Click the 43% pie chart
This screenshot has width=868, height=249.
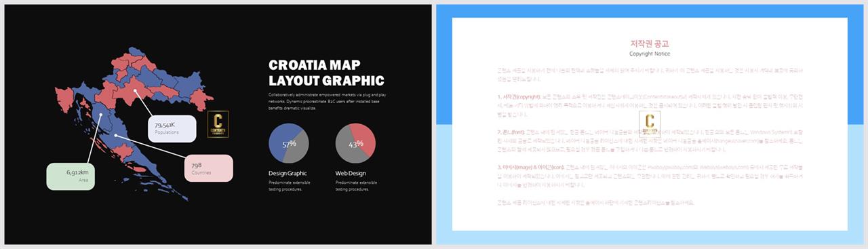(x=355, y=144)
